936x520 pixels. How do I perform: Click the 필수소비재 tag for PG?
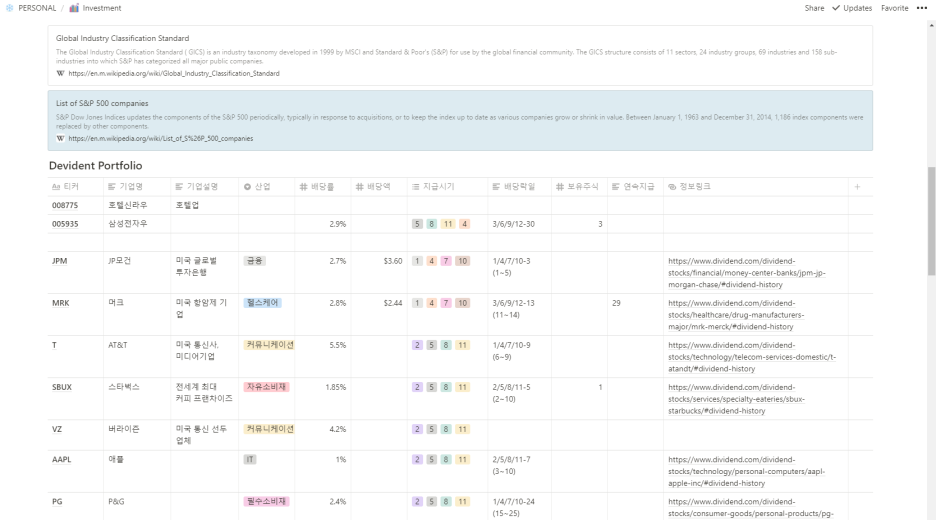[266, 501]
